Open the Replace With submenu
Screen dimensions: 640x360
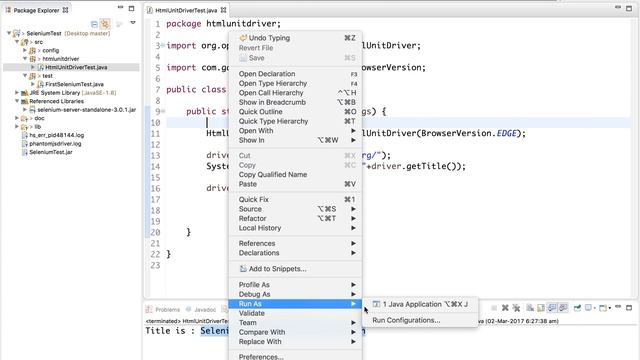(296, 341)
